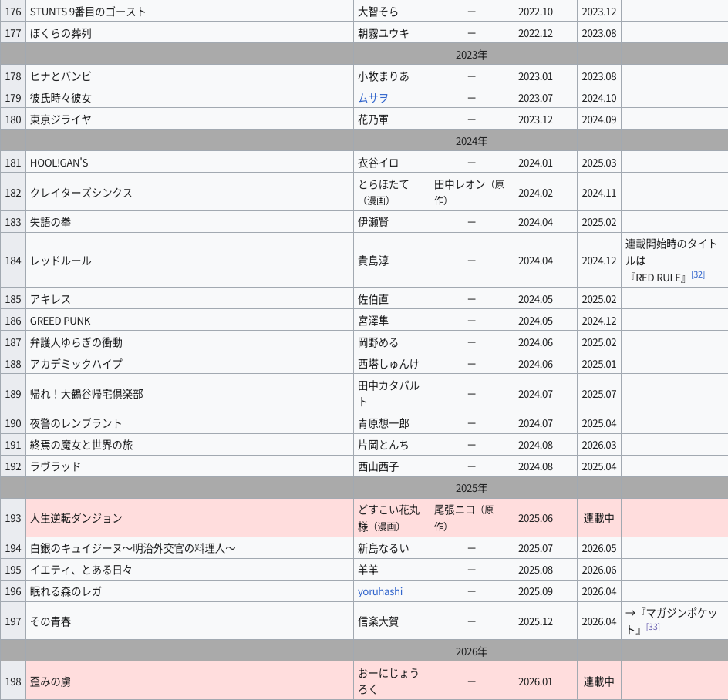Click the 2026年 section header row

pyautogui.click(x=364, y=651)
